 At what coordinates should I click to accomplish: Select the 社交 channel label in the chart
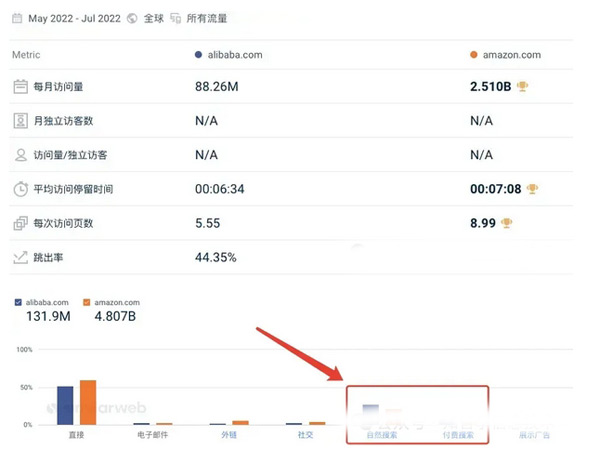(x=305, y=435)
